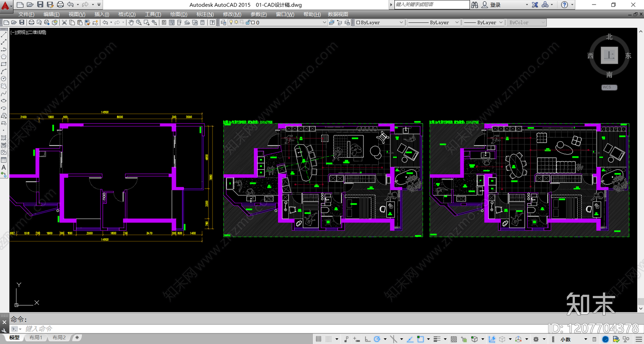Open the Layer Properties Manager icon
Screen dimensions: 644x344
click(224, 23)
